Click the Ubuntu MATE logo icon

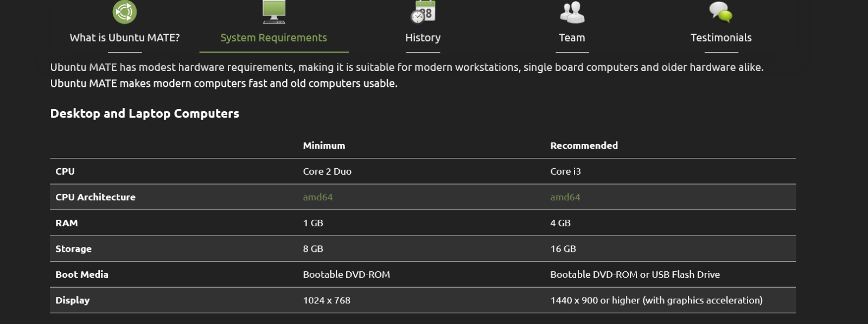pyautogui.click(x=125, y=12)
